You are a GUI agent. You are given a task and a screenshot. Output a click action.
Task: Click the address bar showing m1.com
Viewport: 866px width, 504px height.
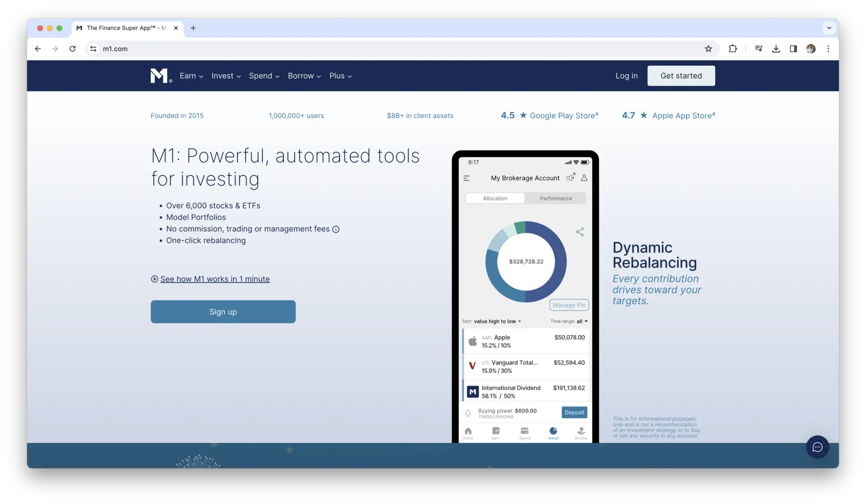click(402, 49)
